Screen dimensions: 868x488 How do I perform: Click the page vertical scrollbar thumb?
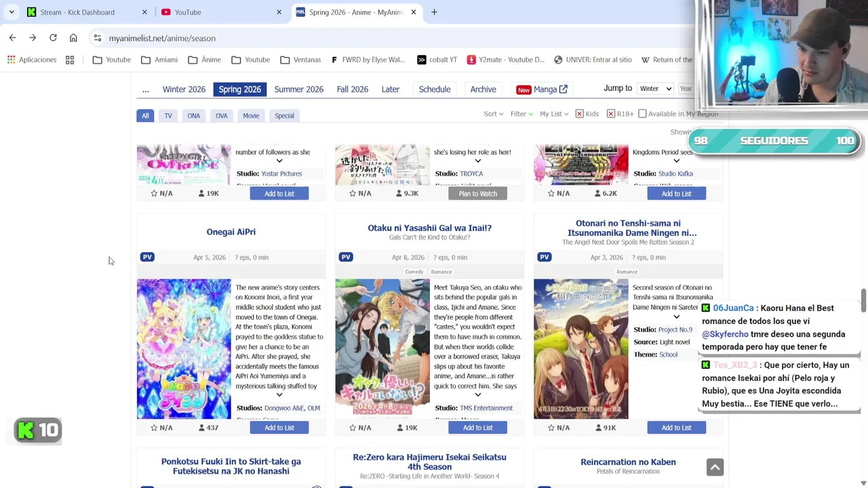coord(863,301)
